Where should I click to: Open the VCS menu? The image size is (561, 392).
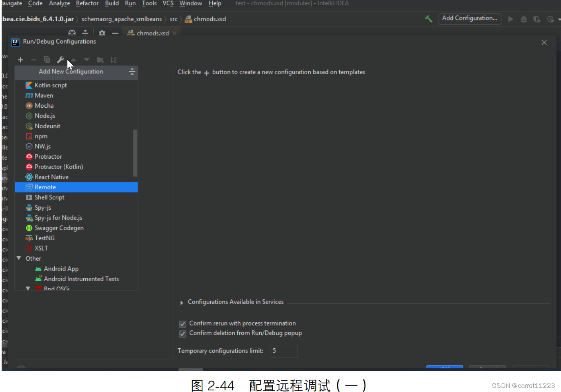point(168,3)
